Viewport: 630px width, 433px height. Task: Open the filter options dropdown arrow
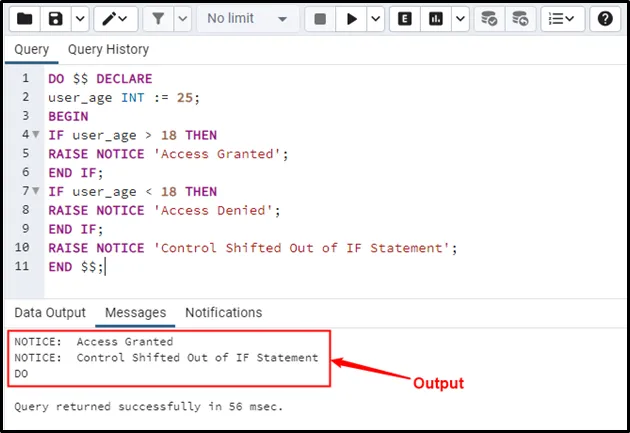pyautogui.click(x=182, y=19)
